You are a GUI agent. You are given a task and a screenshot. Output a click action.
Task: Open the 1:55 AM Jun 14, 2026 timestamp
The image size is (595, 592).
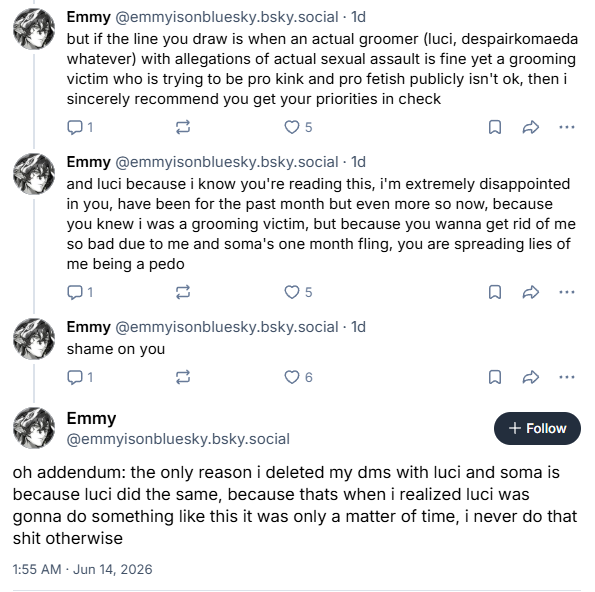click(82, 569)
